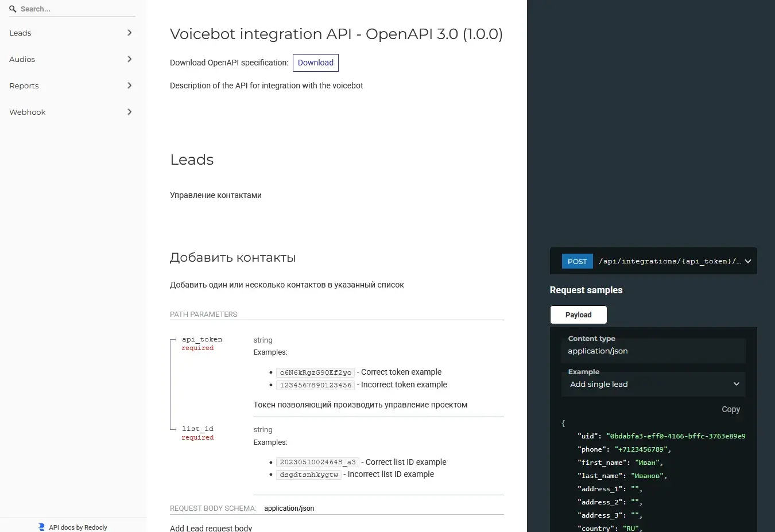
Task: Click the api_token parameter name
Action: (x=202, y=339)
